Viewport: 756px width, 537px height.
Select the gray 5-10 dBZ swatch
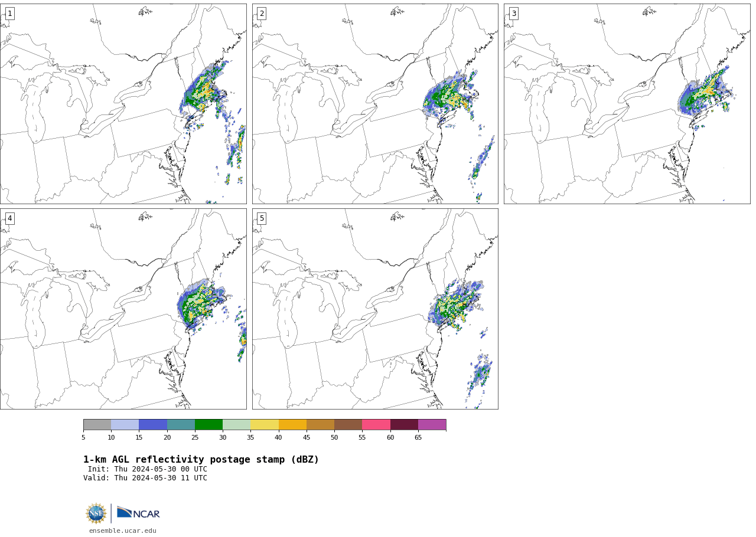pos(97,425)
